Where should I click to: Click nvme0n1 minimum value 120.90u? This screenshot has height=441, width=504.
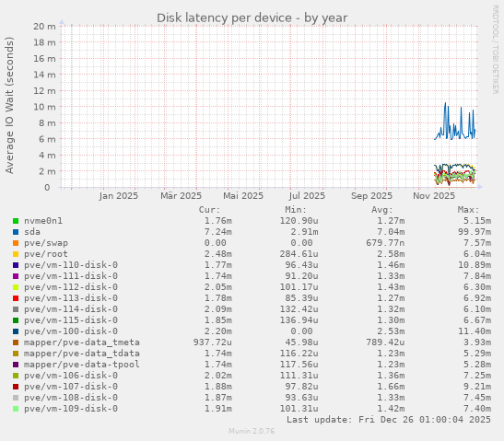coord(299,221)
